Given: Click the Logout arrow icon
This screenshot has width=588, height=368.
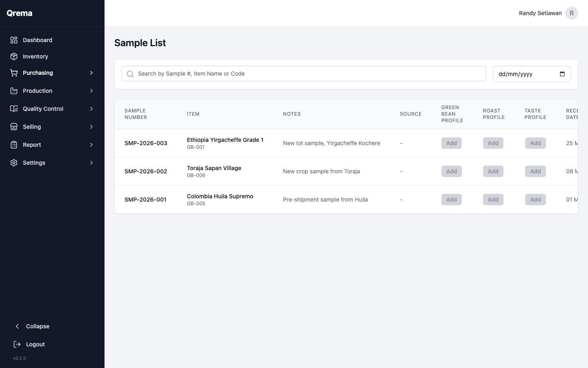Looking at the screenshot, I should coord(17,344).
